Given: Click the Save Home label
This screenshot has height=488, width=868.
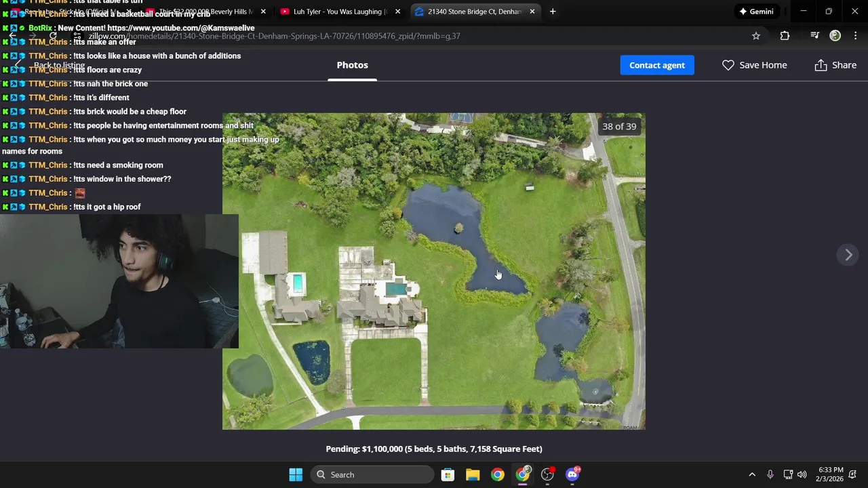Looking at the screenshot, I should 763,65.
